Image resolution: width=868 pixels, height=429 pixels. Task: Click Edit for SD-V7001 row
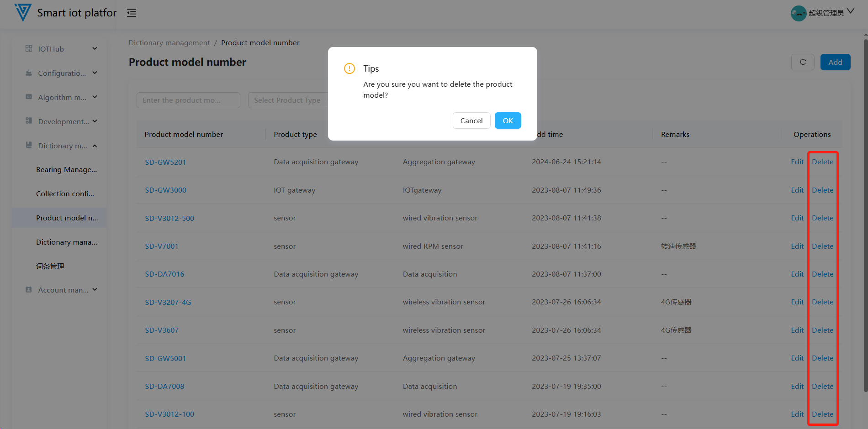coord(797,246)
